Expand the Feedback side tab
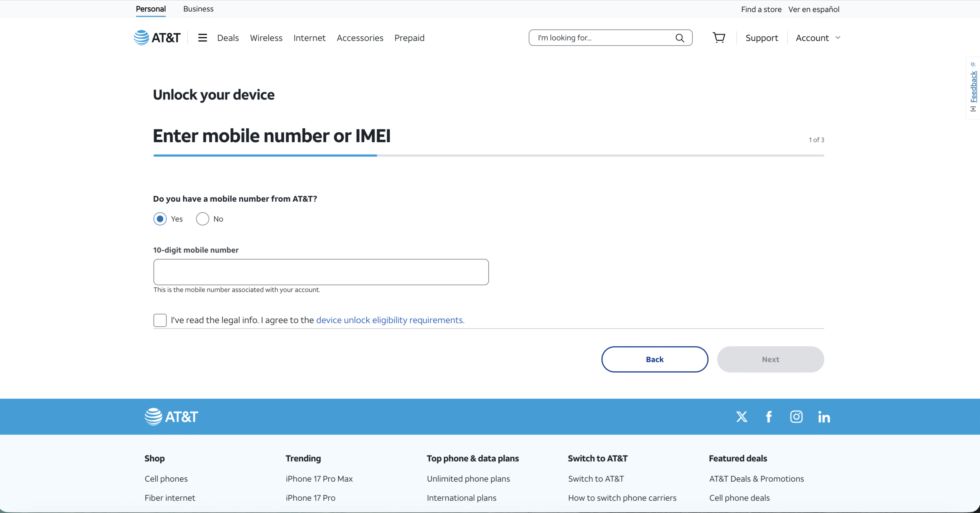 pyautogui.click(x=973, y=87)
